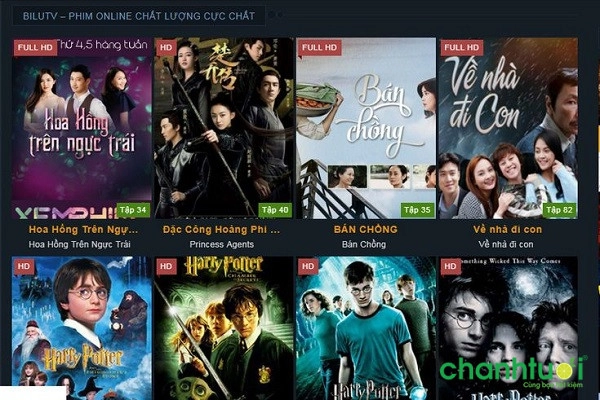Viewport: 600px width, 400px height.
Task: Open the Hoa Hồng Trên Ngực Trái poster
Action: pyautogui.click(x=82, y=128)
